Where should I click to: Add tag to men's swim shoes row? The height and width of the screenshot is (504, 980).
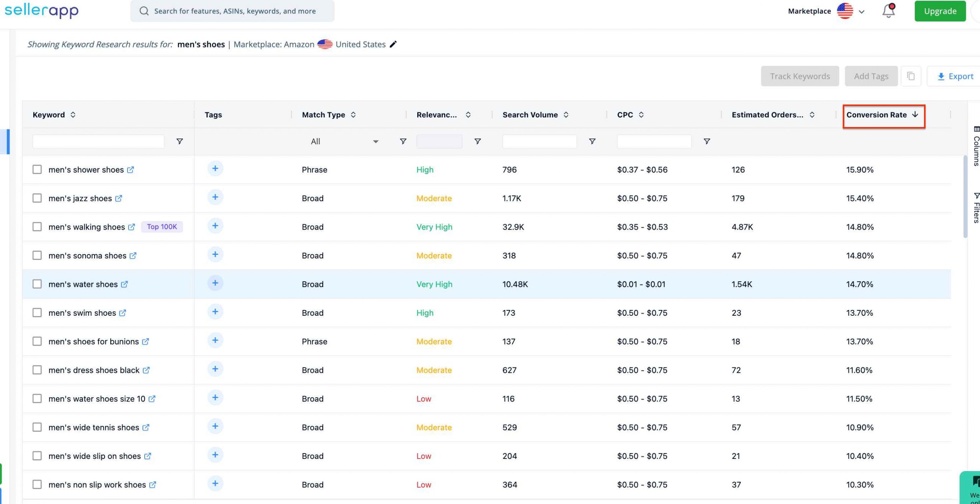215,312
